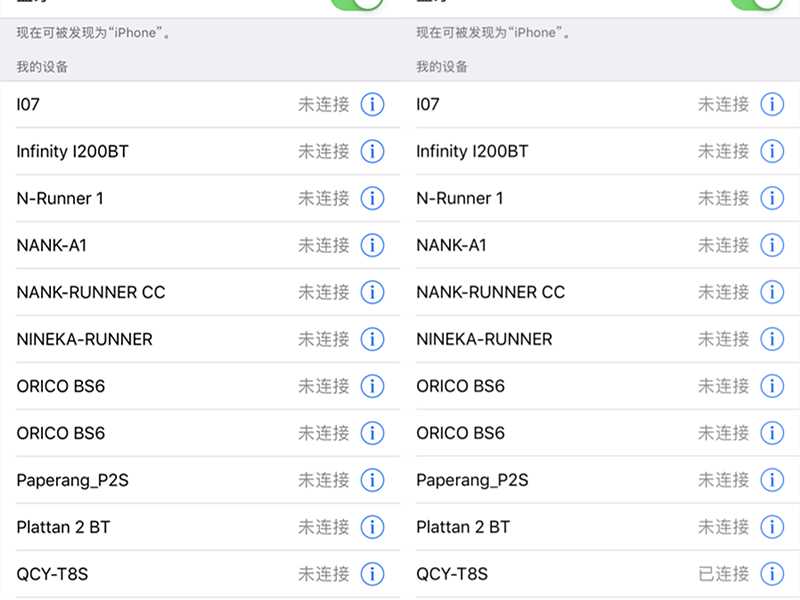Click 我的设备 header in left screenshot
The image size is (800, 600).
[x=42, y=67]
